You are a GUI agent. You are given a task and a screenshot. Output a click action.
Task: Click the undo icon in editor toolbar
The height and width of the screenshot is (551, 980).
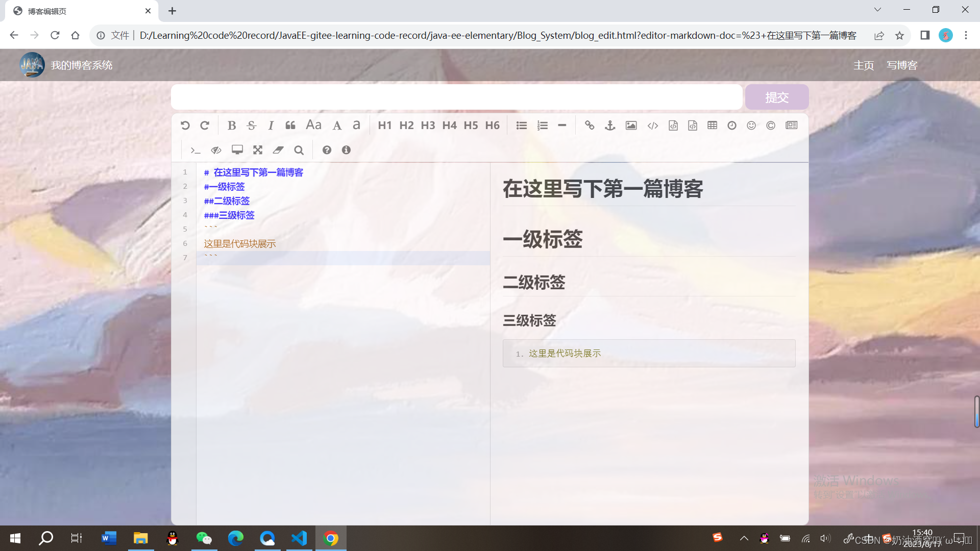[x=185, y=126]
